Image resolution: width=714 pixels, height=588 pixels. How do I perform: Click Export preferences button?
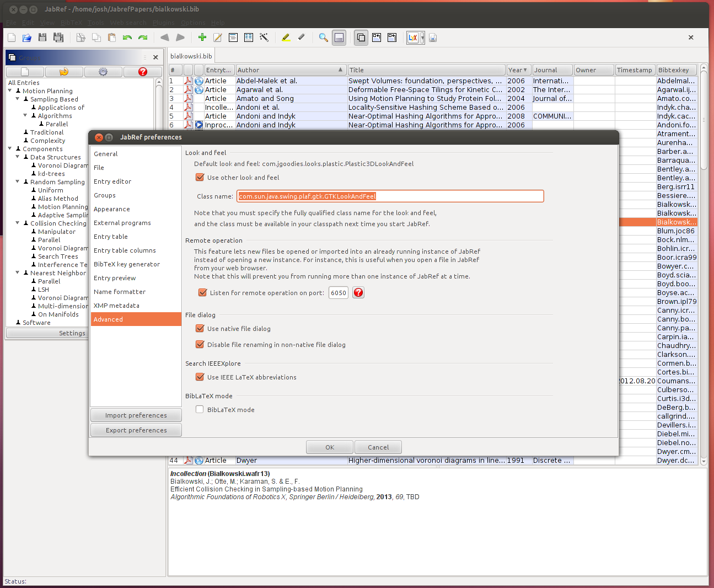click(x=136, y=430)
